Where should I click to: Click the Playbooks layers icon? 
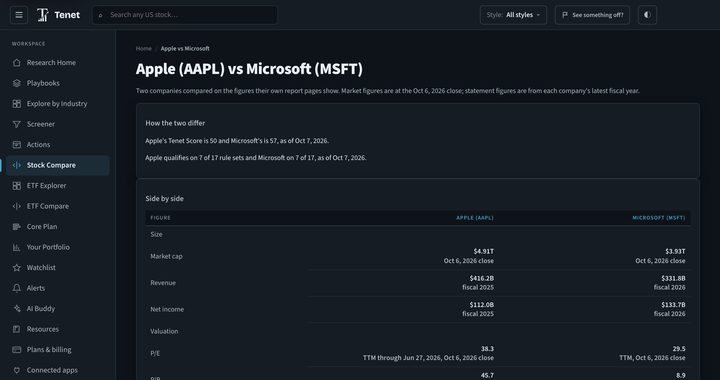(x=17, y=83)
